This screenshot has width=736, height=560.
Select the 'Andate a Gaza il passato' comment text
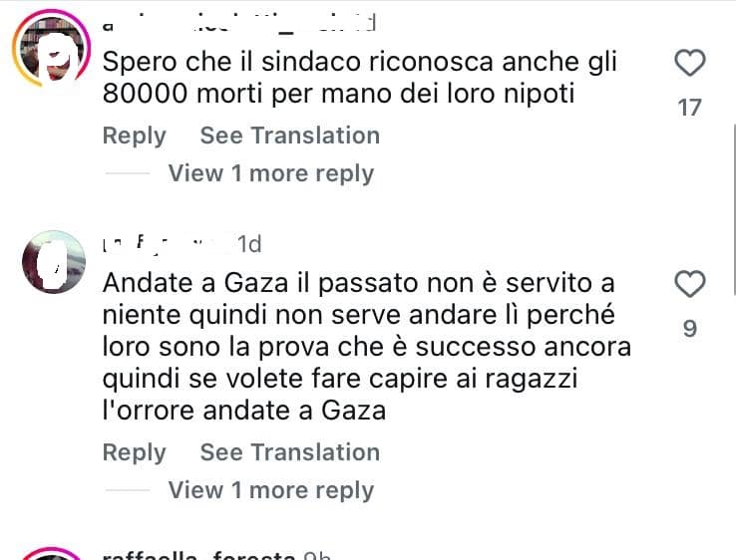tap(367, 347)
